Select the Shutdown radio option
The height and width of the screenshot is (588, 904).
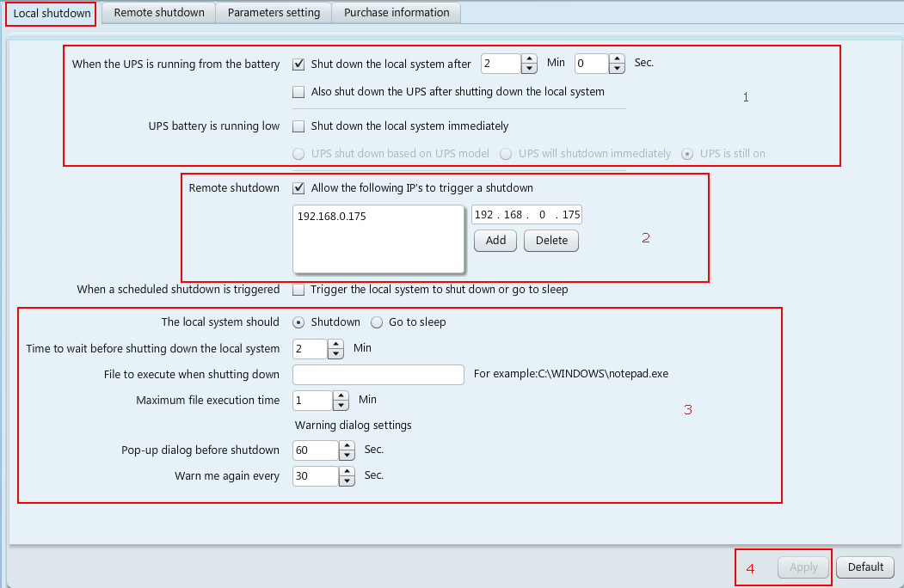tap(298, 322)
